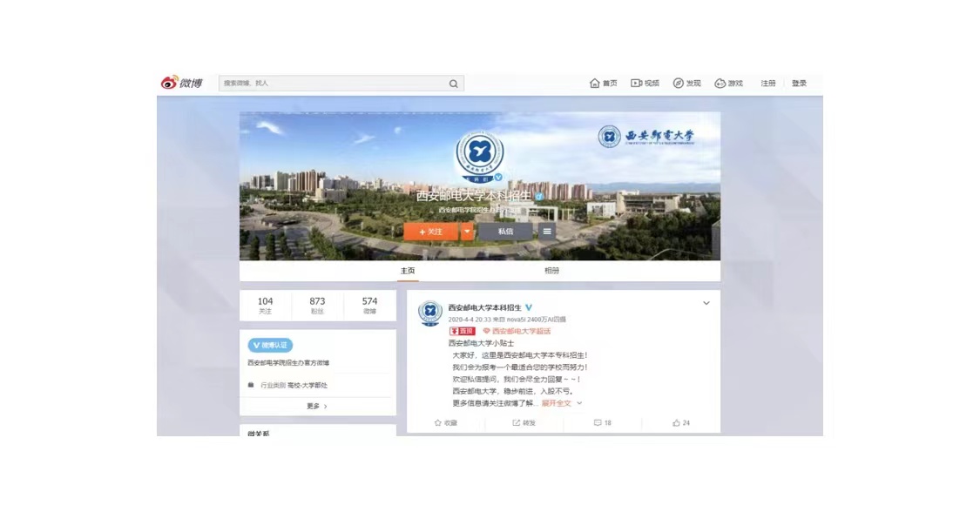The height and width of the screenshot is (505, 980).
Task: Click 收藏 favorite star on post
Action: 446,423
